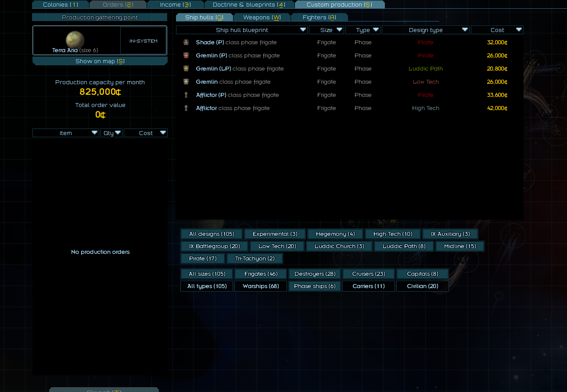567x392 pixels.
Task: Click the High Tech Afflictor ship icon
Action: point(186,108)
